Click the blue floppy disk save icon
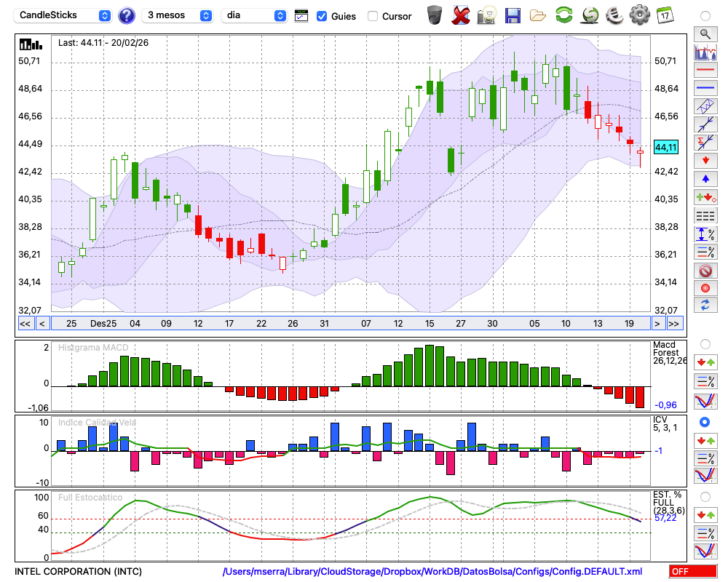Viewport: 728px width, 582px height. point(513,15)
